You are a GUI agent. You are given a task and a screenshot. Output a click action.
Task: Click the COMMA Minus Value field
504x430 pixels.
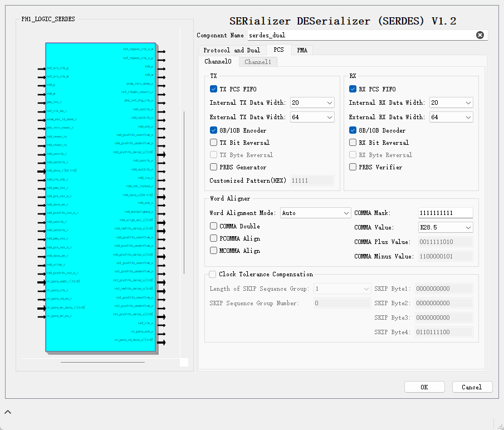(446, 256)
